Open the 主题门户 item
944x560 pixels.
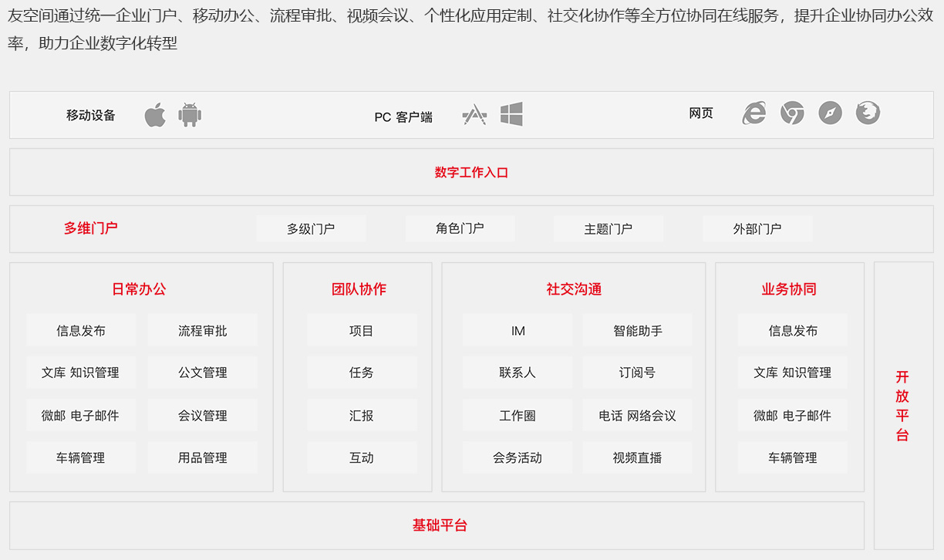pyautogui.click(x=608, y=228)
